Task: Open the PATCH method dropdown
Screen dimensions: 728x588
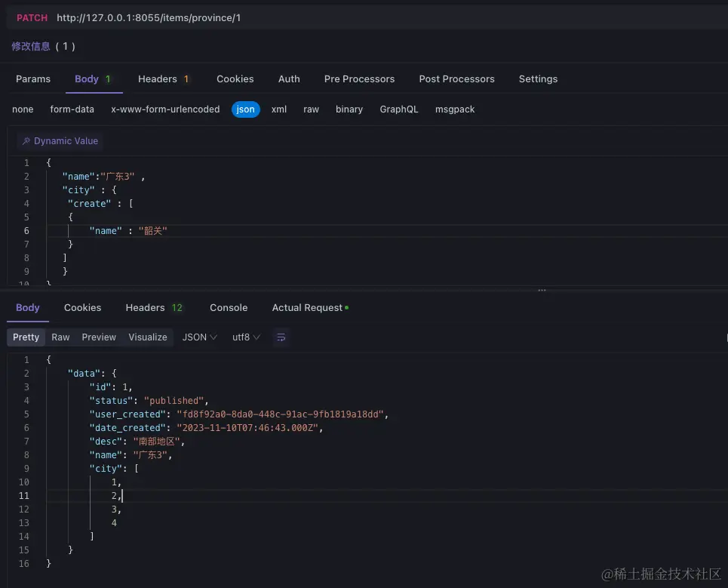Action: [32, 17]
